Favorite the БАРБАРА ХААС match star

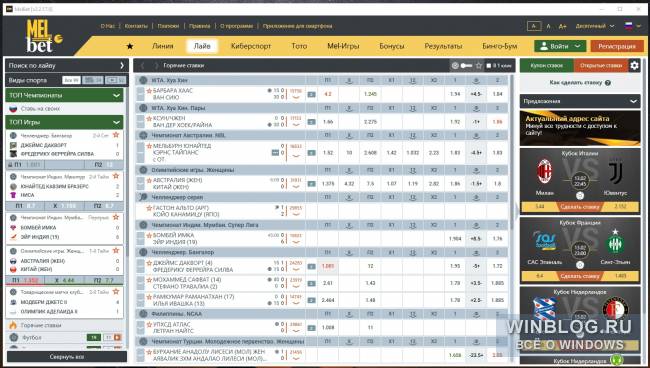pos(149,90)
